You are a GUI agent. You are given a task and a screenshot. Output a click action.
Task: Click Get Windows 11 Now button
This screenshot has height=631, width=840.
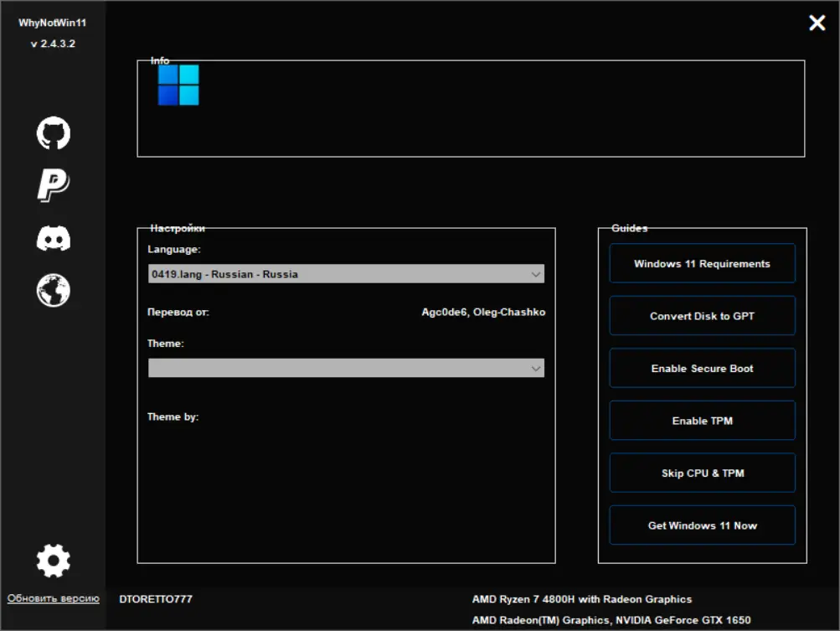pos(702,525)
